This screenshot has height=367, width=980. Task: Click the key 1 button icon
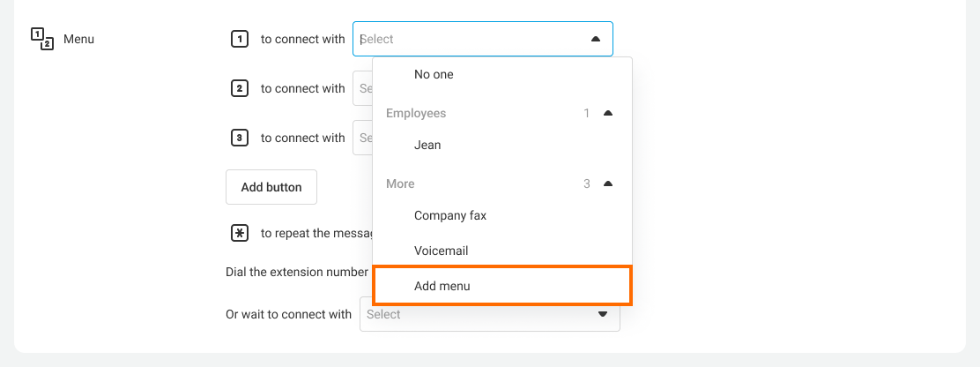click(x=239, y=39)
